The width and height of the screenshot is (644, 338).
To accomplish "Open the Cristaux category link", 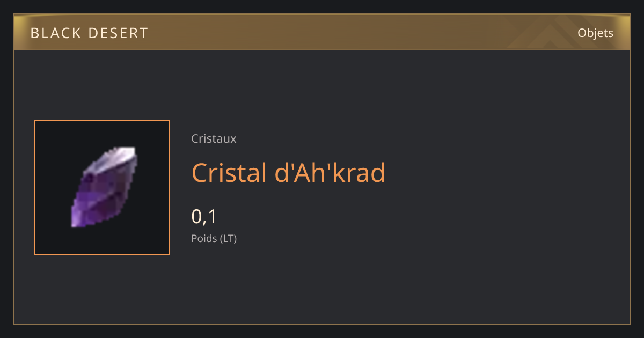I will 214,138.
